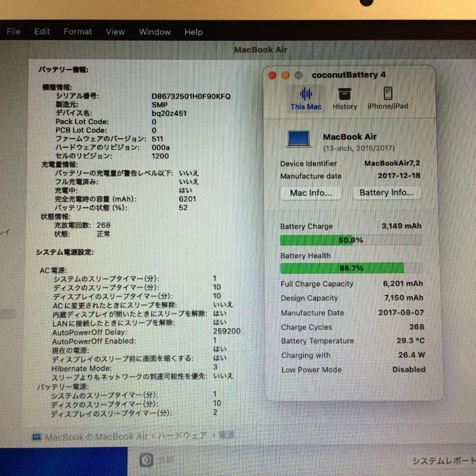The height and width of the screenshot is (476, 476).
Task: Click the Battery Health bar showing 86.7%
Action: [350, 268]
